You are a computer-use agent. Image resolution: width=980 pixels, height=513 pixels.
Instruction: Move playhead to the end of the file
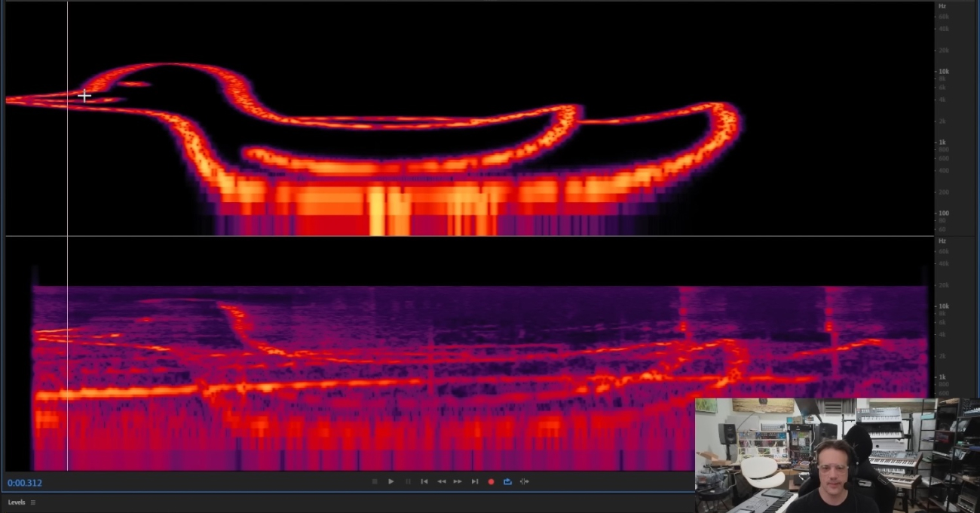[474, 481]
